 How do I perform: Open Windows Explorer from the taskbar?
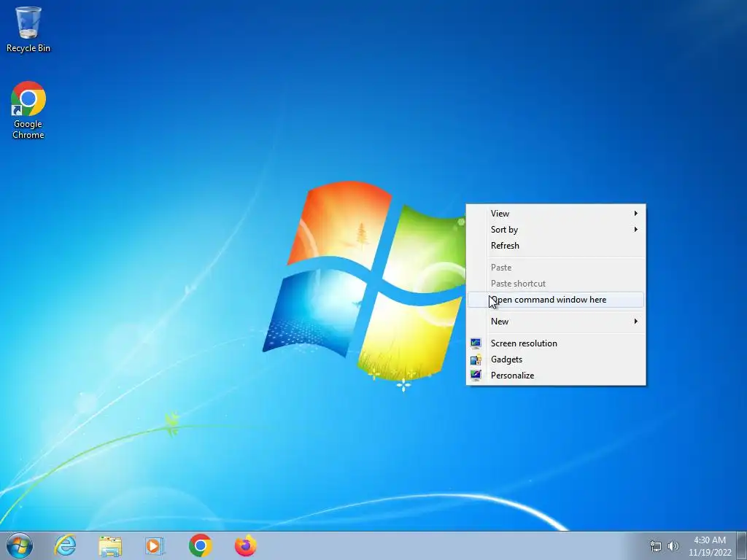pos(110,545)
